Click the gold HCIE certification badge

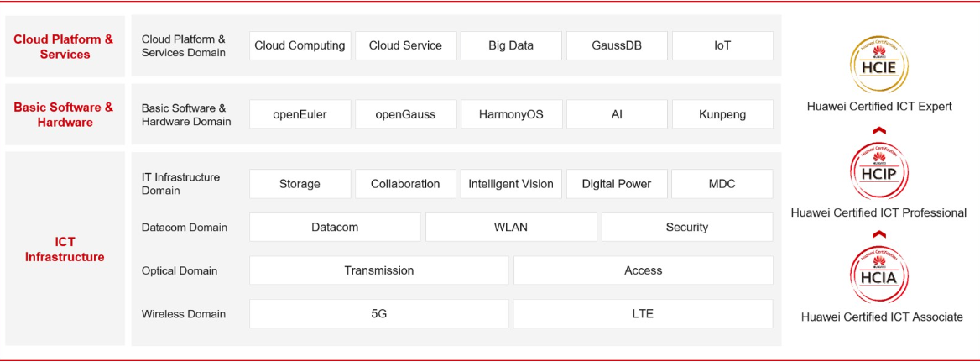(x=878, y=65)
